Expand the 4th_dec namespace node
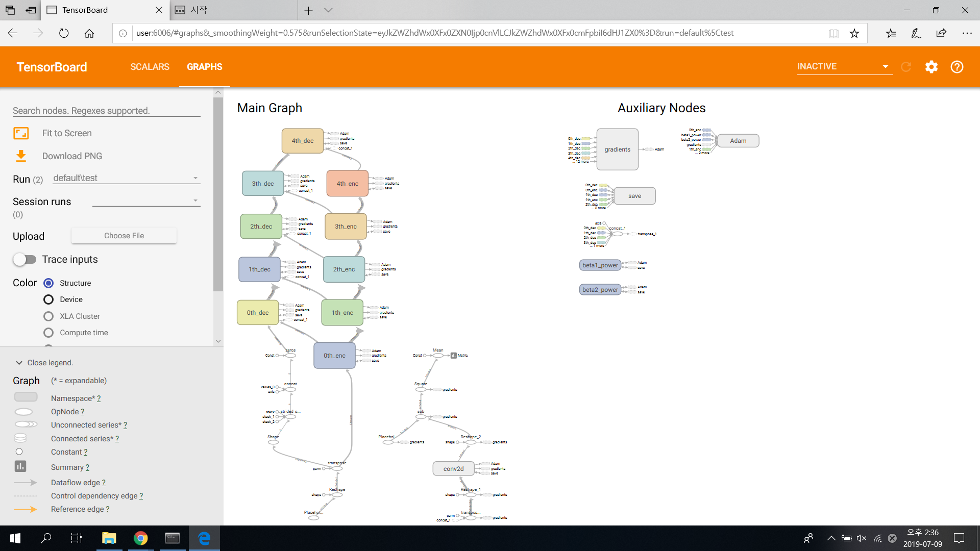Screen dimensions: 980x551 pos(303,141)
